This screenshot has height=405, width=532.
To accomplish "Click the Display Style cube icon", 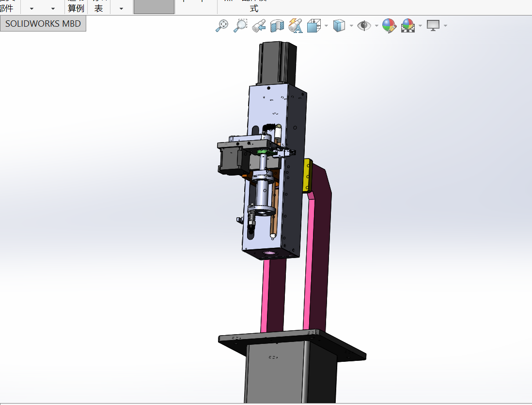I will [339, 26].
